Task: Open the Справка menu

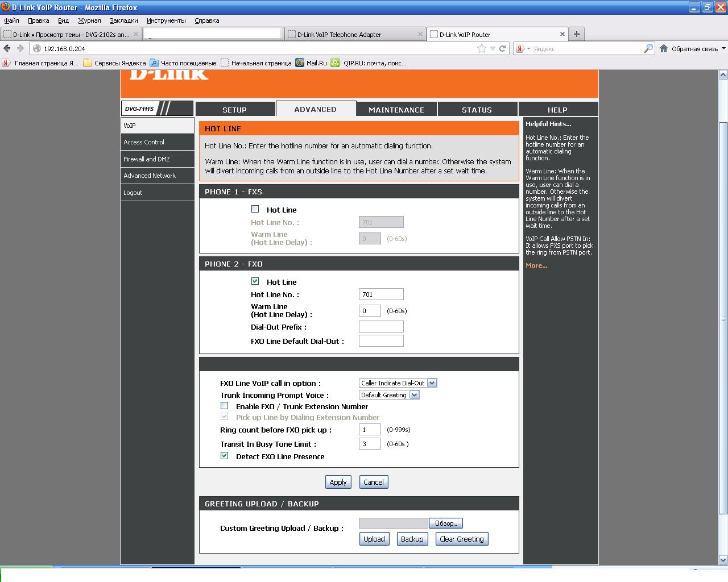Action: coord(206,20)
